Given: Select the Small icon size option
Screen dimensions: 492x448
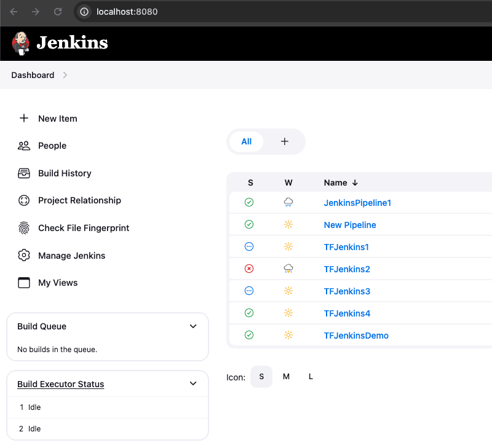Looking at the screenshot, I should click(x=261, y=377).
